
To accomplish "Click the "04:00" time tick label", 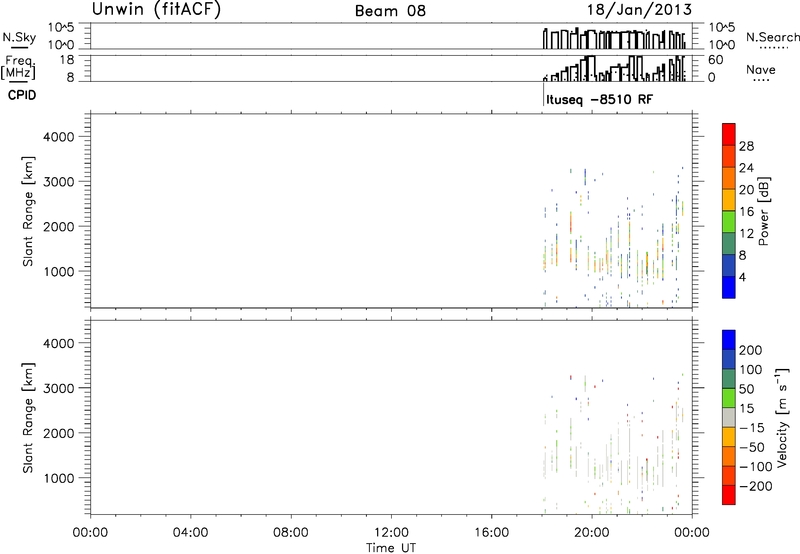I will [x=190, y=533].
